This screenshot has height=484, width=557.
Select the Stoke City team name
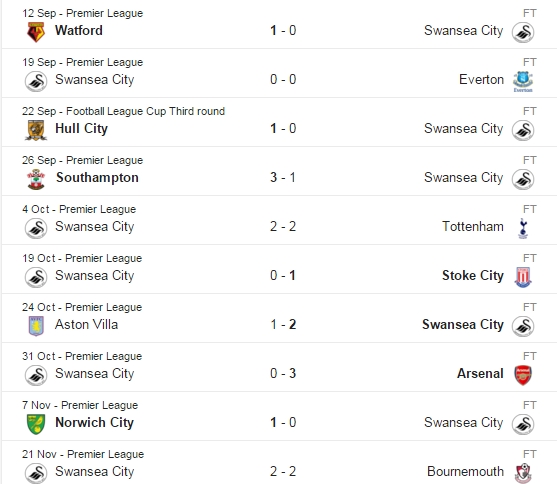[x=473, y=275]
